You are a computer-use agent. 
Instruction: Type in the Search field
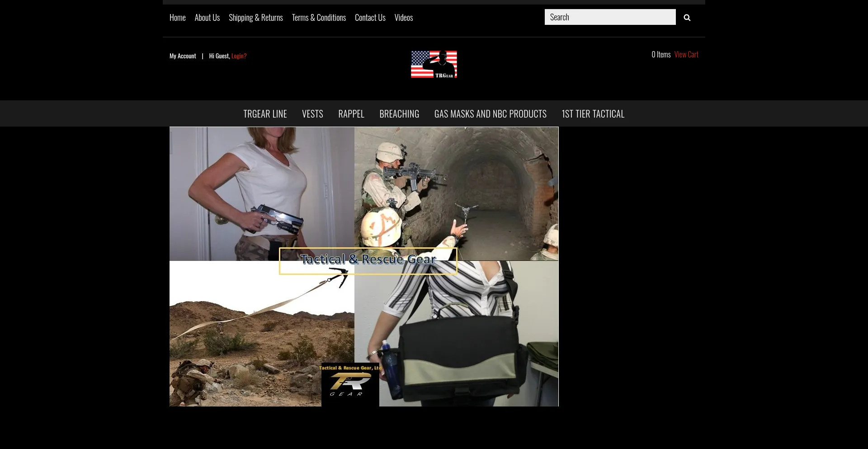click(x=610, y=17)
